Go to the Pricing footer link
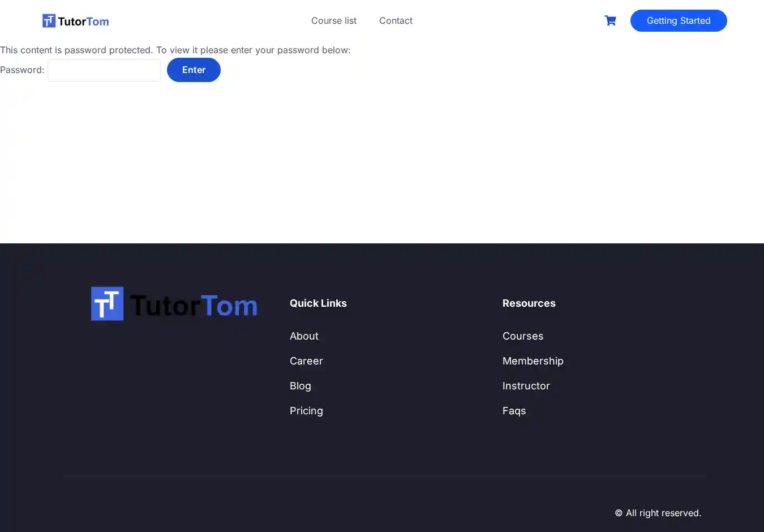764x532 pixels. (x=306, y=411)
